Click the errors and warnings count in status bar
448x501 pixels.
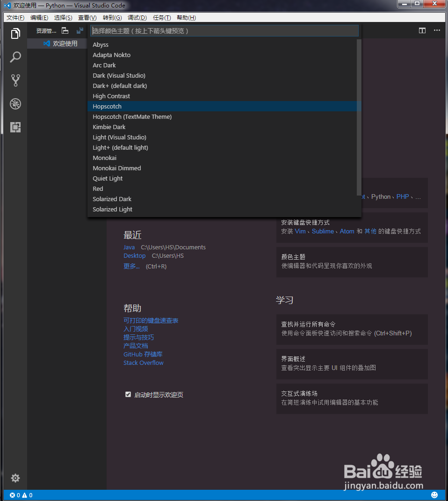(x=21, y=495)
